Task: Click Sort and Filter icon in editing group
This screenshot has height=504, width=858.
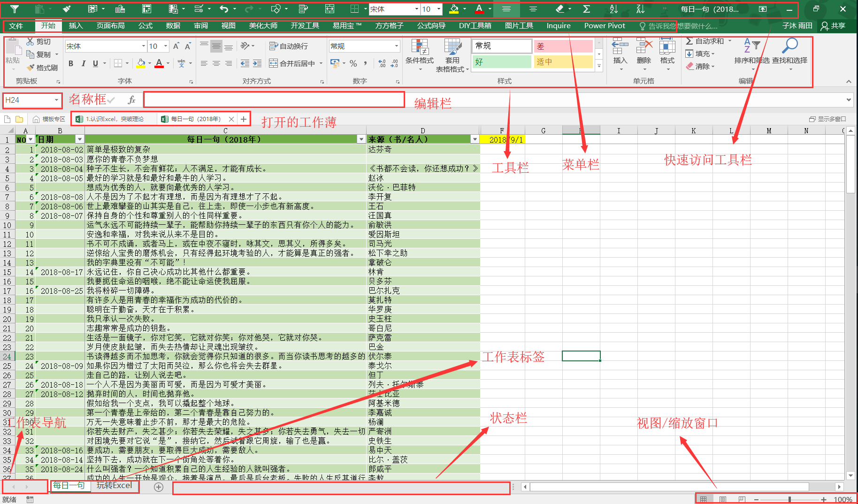Action: tap(752, 46)
